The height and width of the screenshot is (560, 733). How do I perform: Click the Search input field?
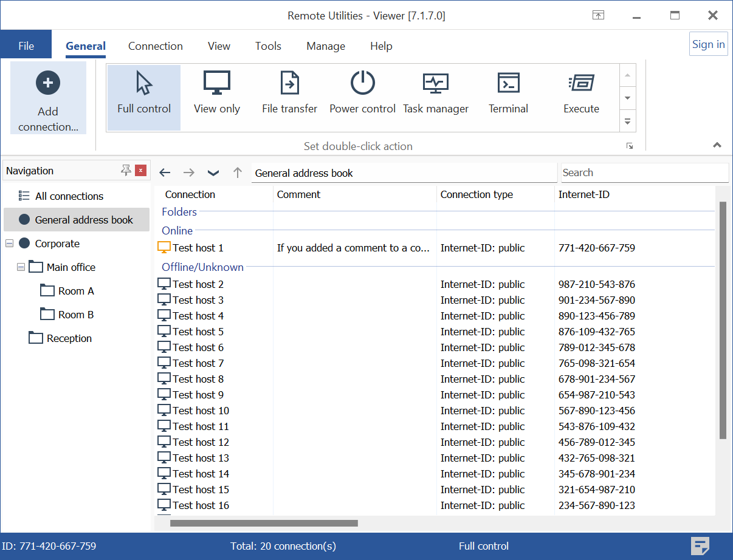coord(644,172)
